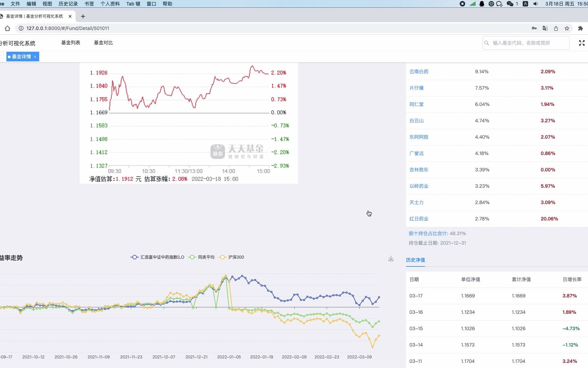Bookmark this page with star icon
588x368 pixels.
567,28
